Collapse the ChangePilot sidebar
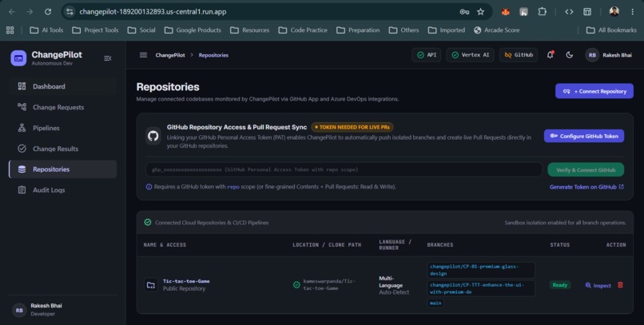This screenshot has height=325, width=644. pyautogui.click(x=108, y=58)
